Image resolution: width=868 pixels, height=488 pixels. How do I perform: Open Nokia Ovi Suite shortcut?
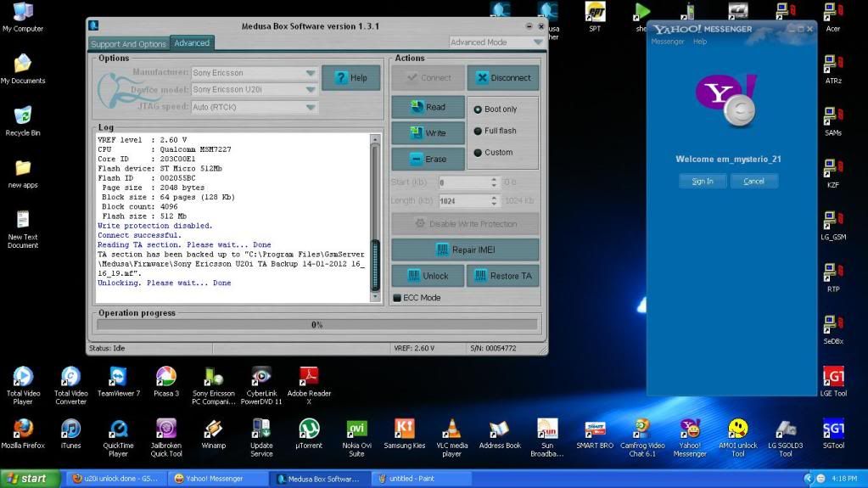356,438
